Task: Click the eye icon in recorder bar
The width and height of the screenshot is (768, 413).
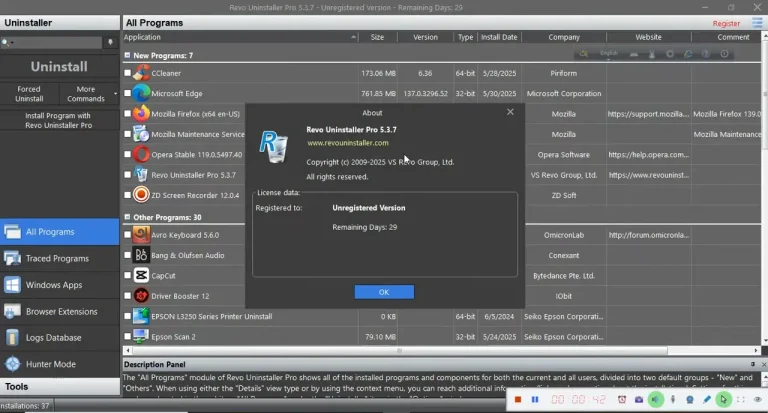Action: click(758, 400)
